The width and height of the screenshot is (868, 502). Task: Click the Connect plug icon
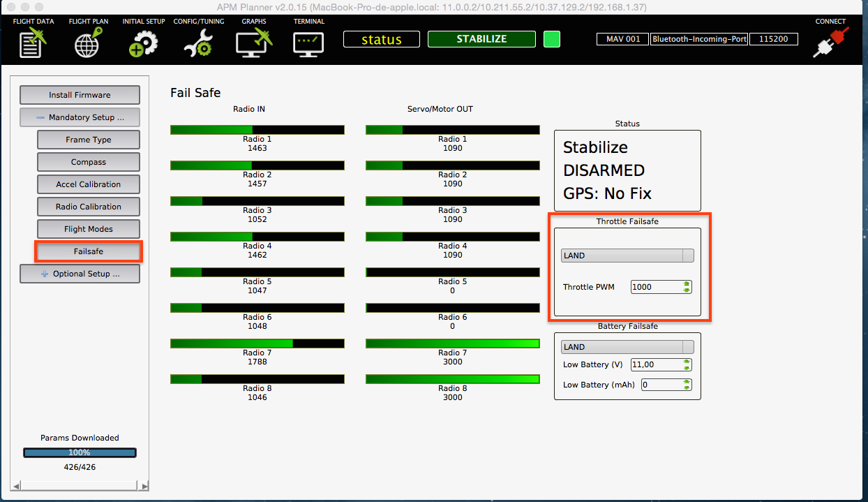830,42
